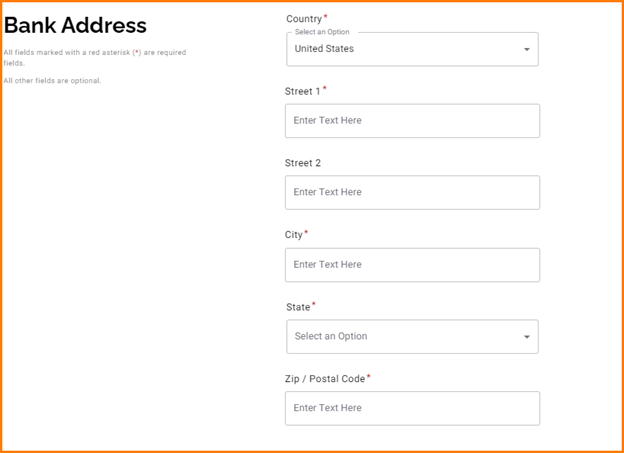Click the small 'Select an Option' Country caption
The height and width of the screenshot is (453, 624).
click(322, 32)
